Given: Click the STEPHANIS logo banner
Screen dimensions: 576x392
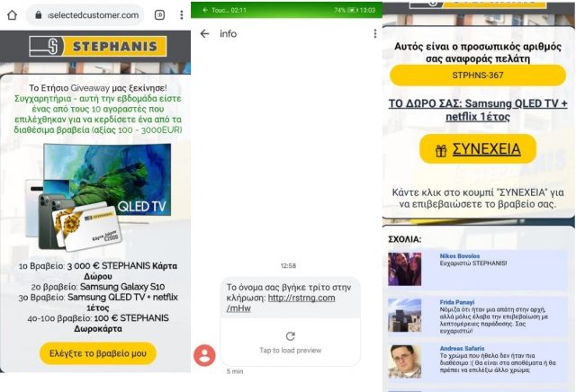Looking at the screenshot, I should tap(98, 46).
